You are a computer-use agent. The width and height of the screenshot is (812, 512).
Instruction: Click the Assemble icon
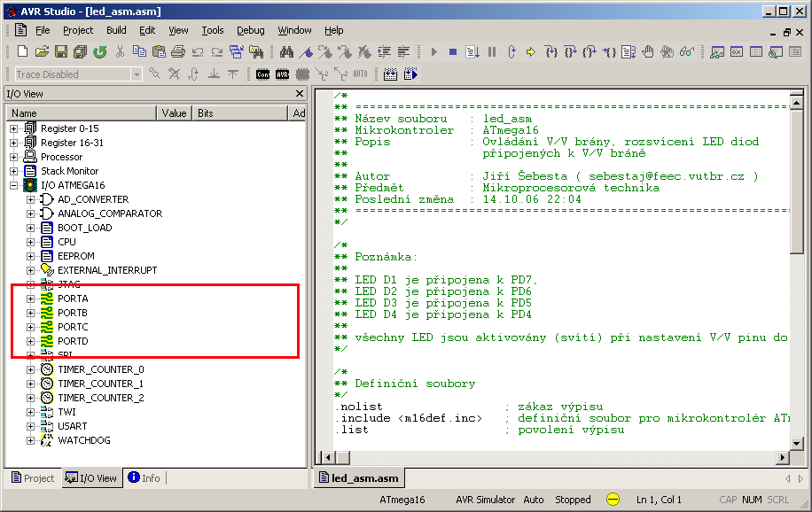[390, 74]
